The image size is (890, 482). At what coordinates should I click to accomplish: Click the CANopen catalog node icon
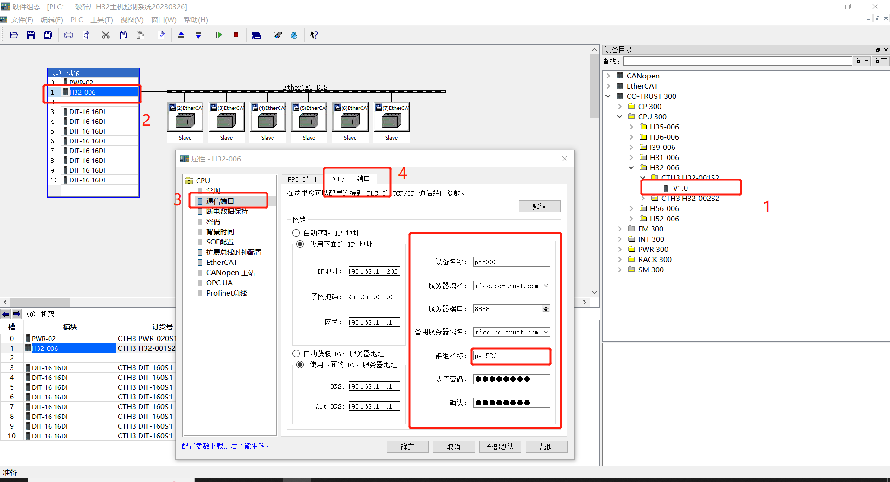620,76
